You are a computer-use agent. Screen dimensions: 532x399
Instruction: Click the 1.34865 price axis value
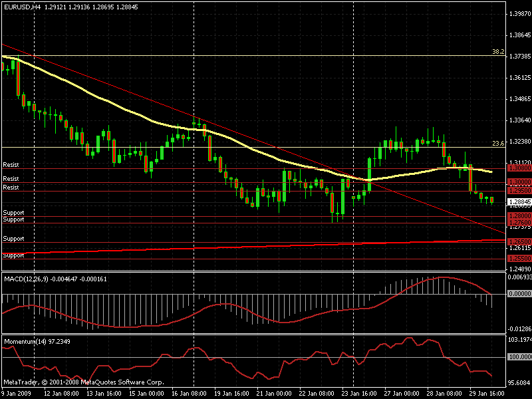[x=520, y=99]
